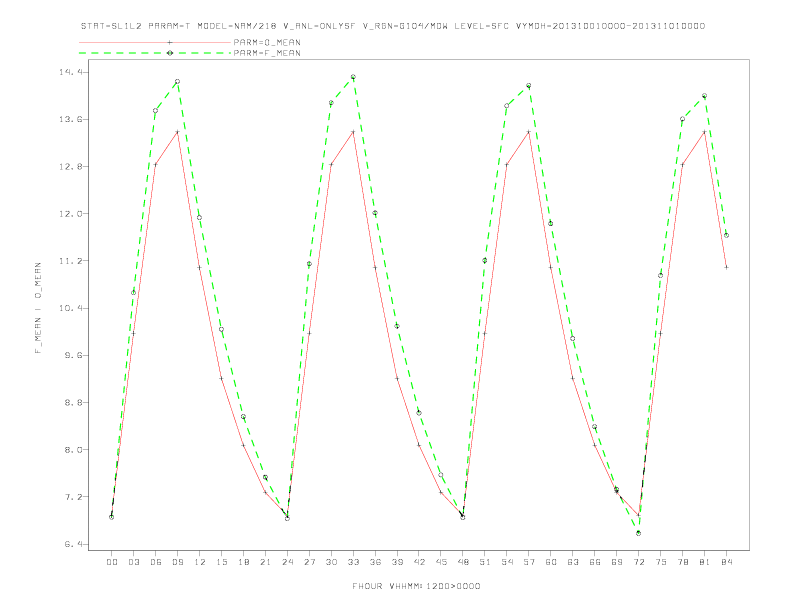This screenshot has width=792, height=612.
Task: Click y-axis tick label 12.8
Action: (70, 167)
